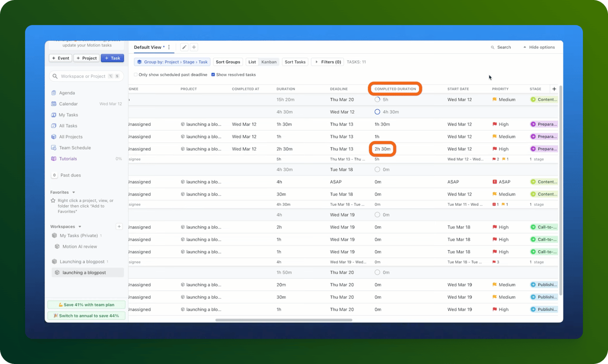Click Switch to annual to save 44%
This screenshot has width=608, height=364.
pos(86,316)
